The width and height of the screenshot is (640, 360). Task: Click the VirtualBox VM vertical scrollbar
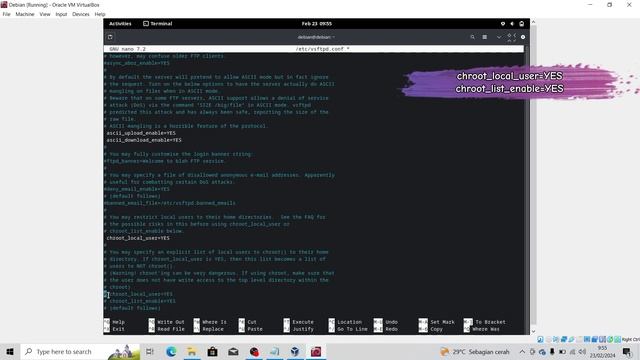533,176
